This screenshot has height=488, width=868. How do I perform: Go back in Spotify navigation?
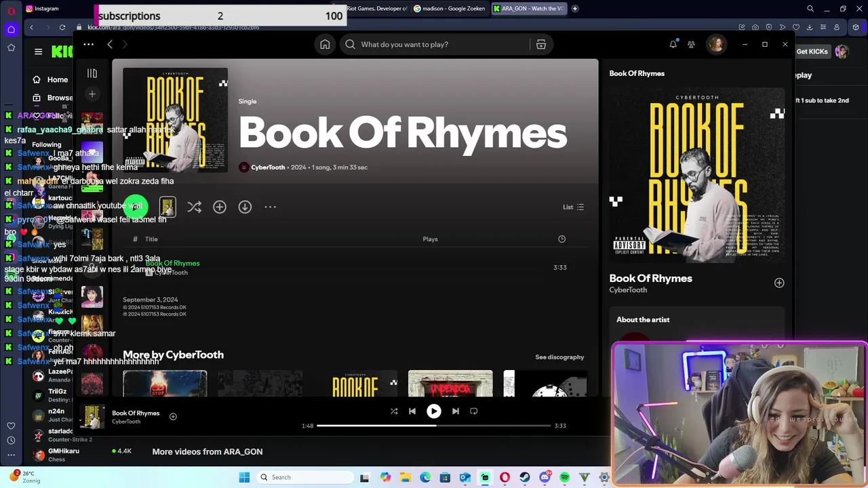[x=110, y=45]
